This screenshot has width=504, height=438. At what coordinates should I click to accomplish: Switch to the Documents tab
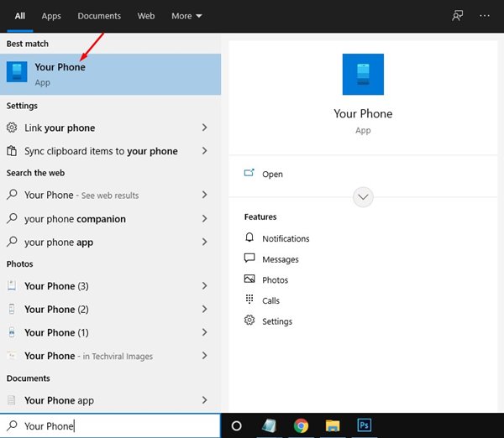click(x=99, y=16)
